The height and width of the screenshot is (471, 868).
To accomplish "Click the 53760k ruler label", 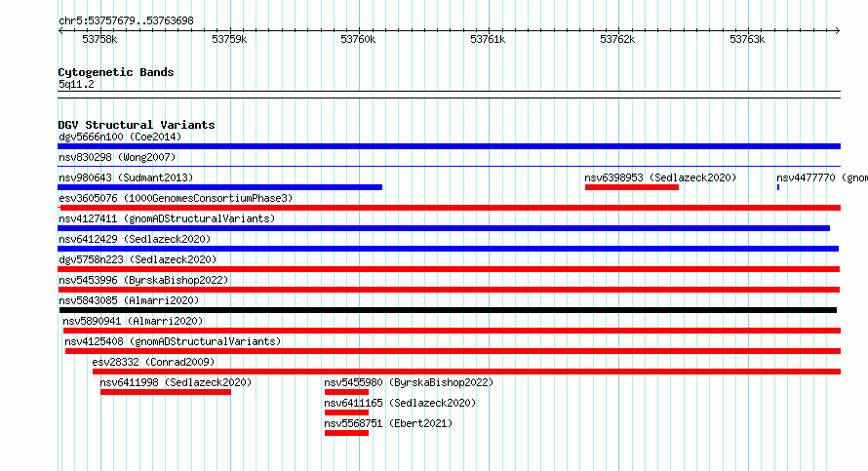I will (358, 39).
